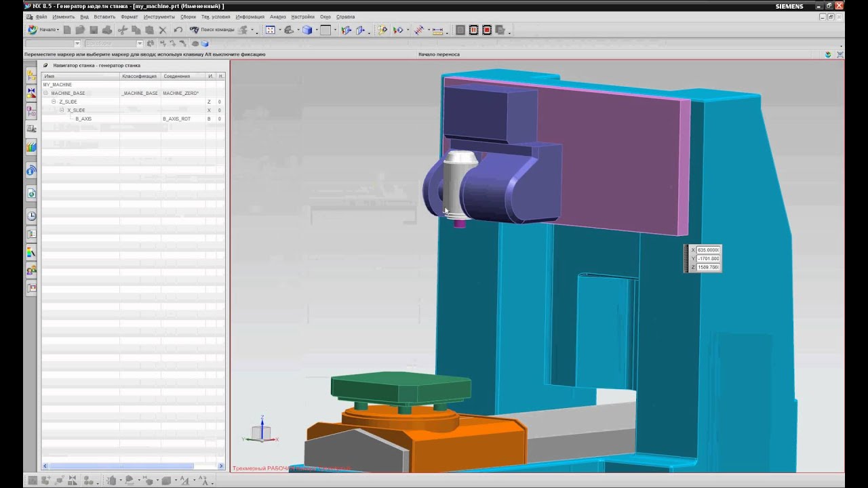Click the Классификация column header
The width and height of the screenshot is (868, 488).
click(140, 76)
